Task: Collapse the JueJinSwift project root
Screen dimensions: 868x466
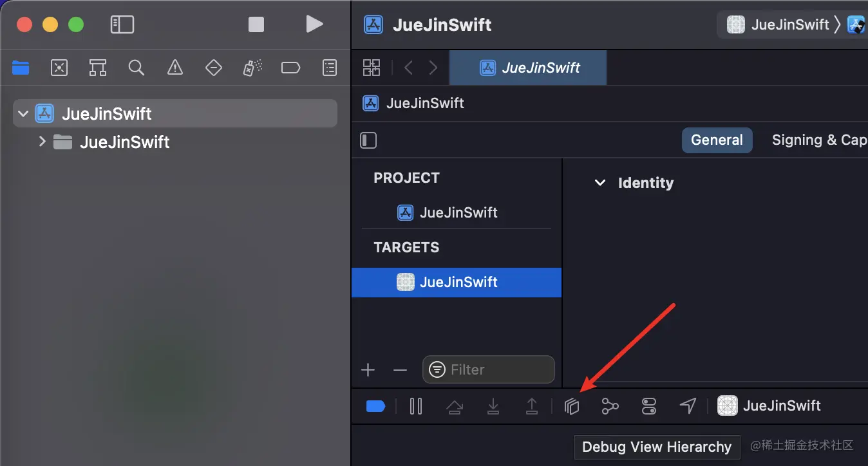Action: pos(23,114)
